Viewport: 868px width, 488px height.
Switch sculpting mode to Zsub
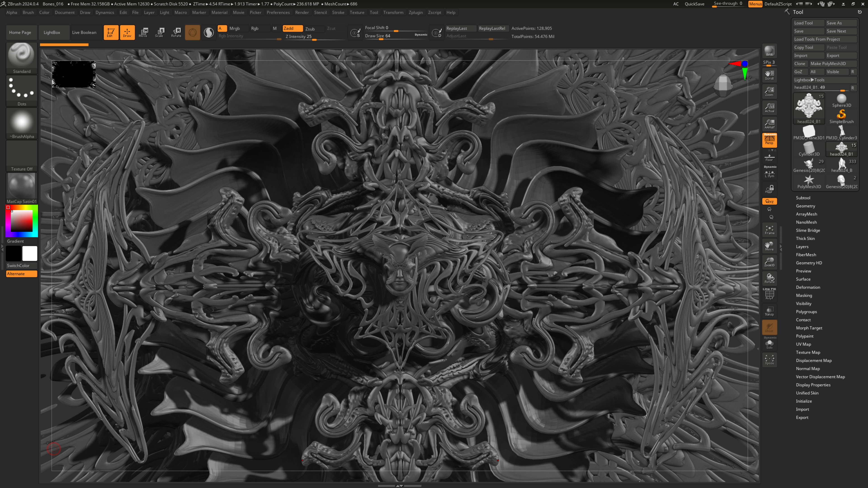point(310,29)
